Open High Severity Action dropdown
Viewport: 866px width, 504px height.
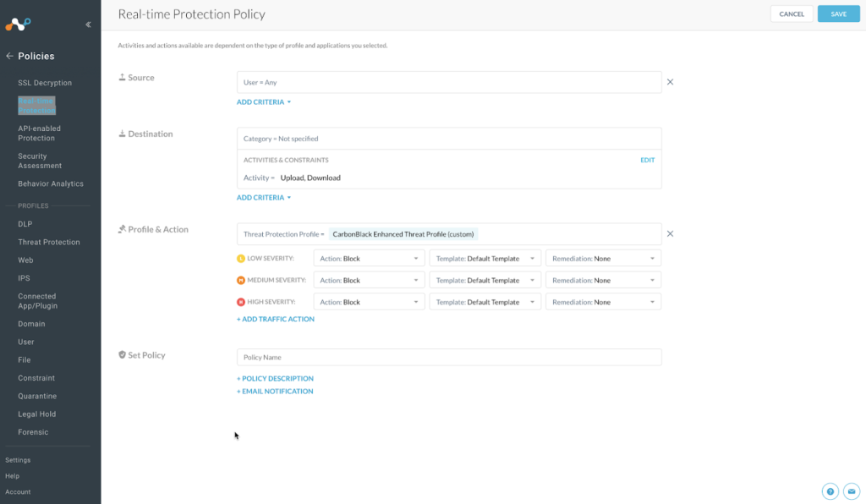pos(369,302)
